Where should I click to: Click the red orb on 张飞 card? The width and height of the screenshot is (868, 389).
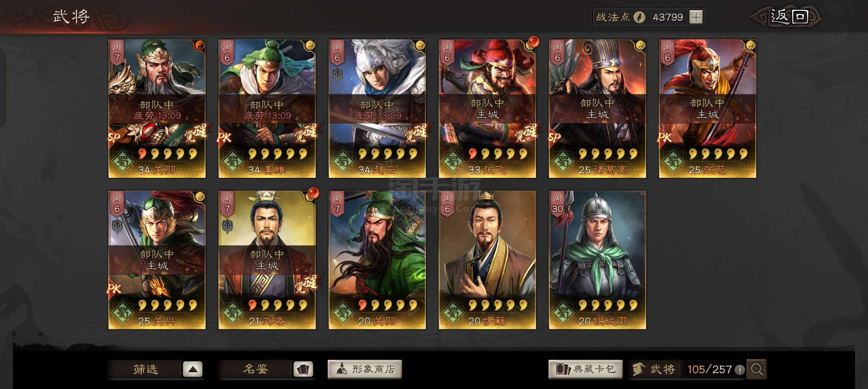[533, 42]
